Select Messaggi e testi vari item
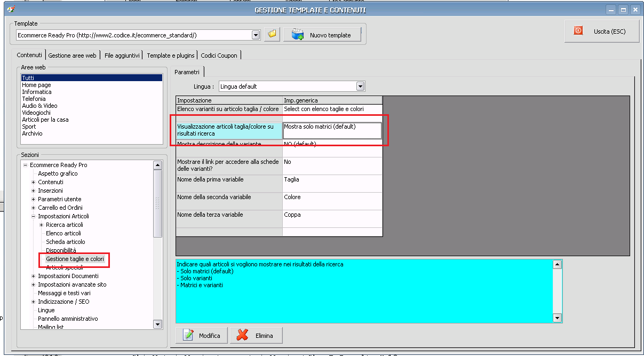644x356 pixels. (x=64, y=293)
